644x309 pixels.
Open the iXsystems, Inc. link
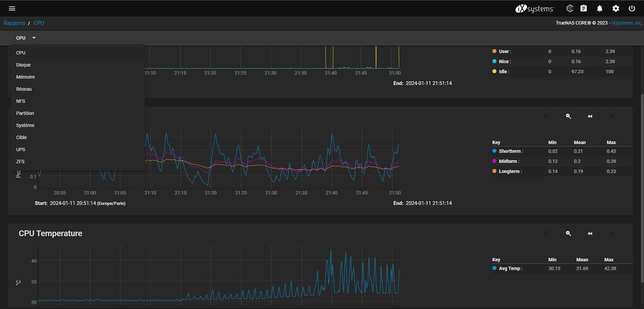click(x=626, y=24)
